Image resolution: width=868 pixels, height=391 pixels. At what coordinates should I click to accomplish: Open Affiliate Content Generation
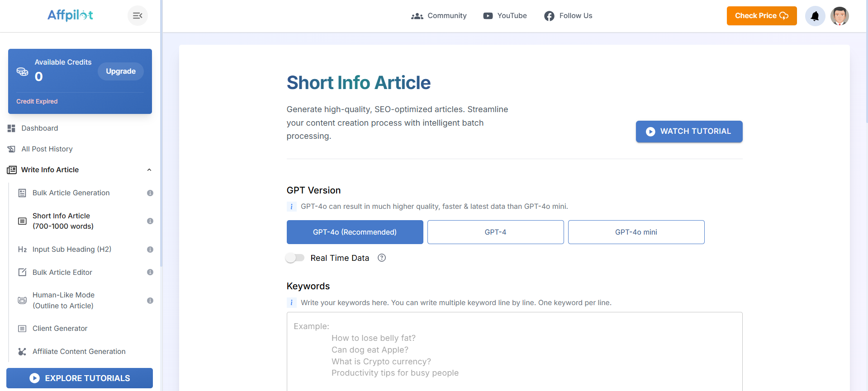[79, 352]
